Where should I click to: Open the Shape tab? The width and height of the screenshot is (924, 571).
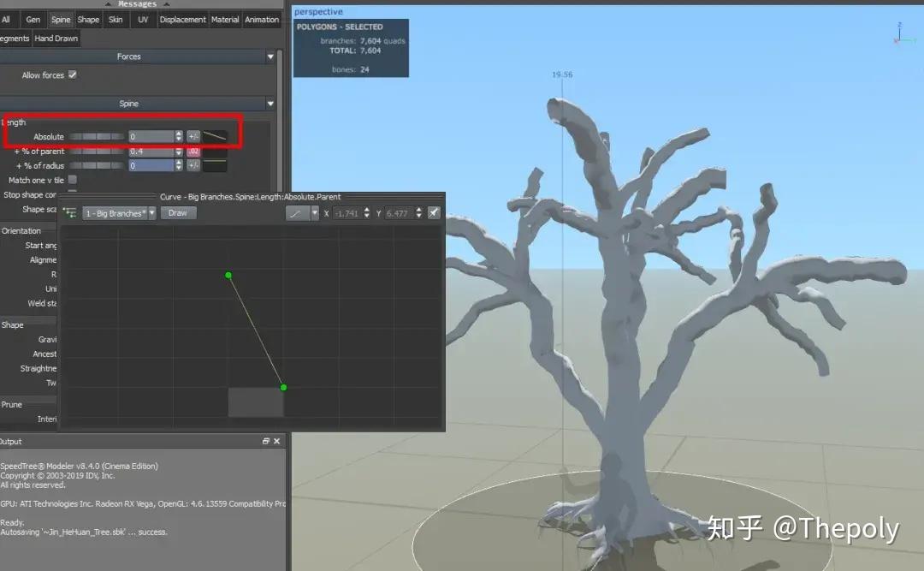tap(88, 20)
